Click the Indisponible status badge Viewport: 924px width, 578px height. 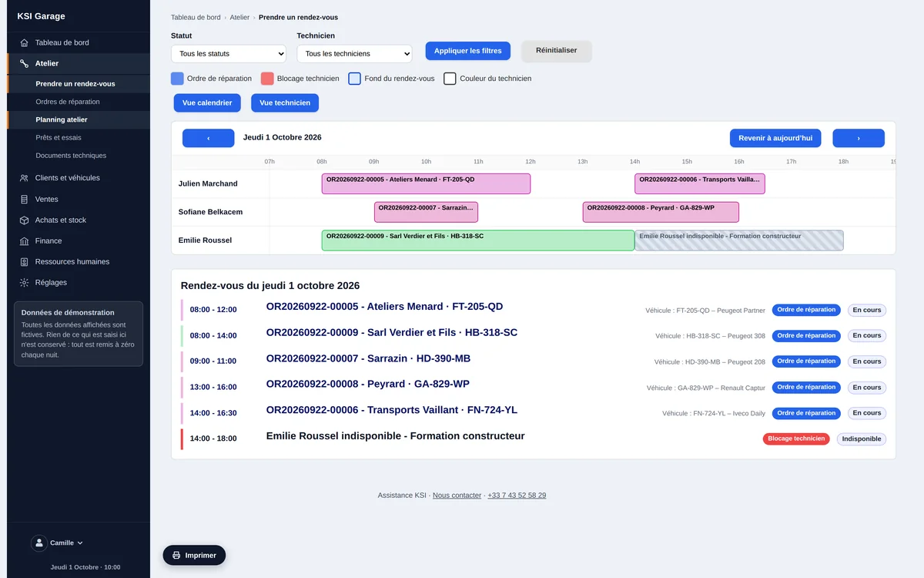(862, 439)
